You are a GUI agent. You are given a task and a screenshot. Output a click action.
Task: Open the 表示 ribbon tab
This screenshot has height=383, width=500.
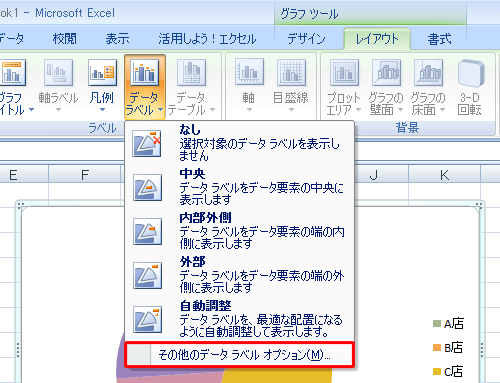click(x=117, y=39)
